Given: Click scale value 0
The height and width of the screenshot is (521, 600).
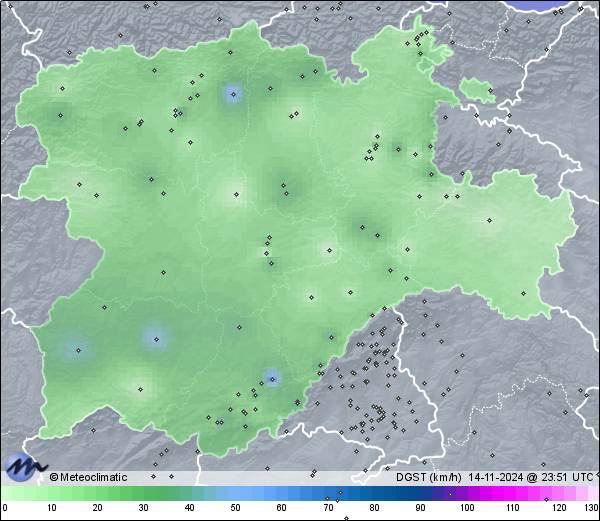Looking at the screenshot, I should pos(5,508).
